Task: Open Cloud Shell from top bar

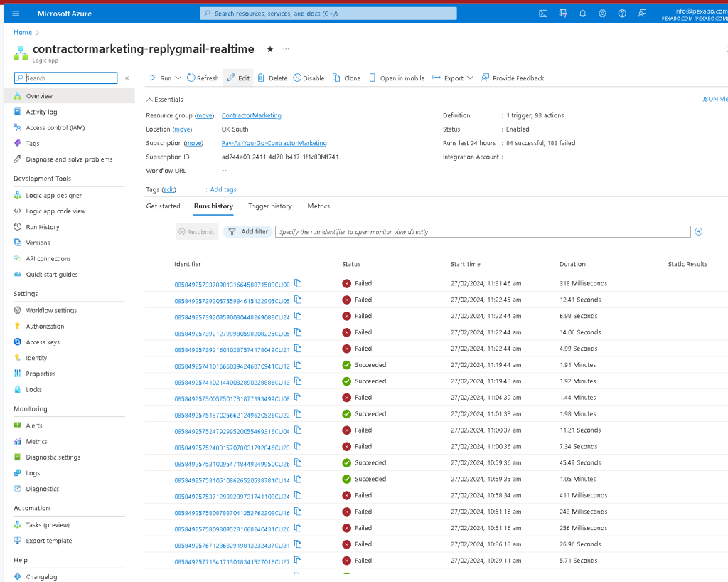Action: [x=543, y=14]
